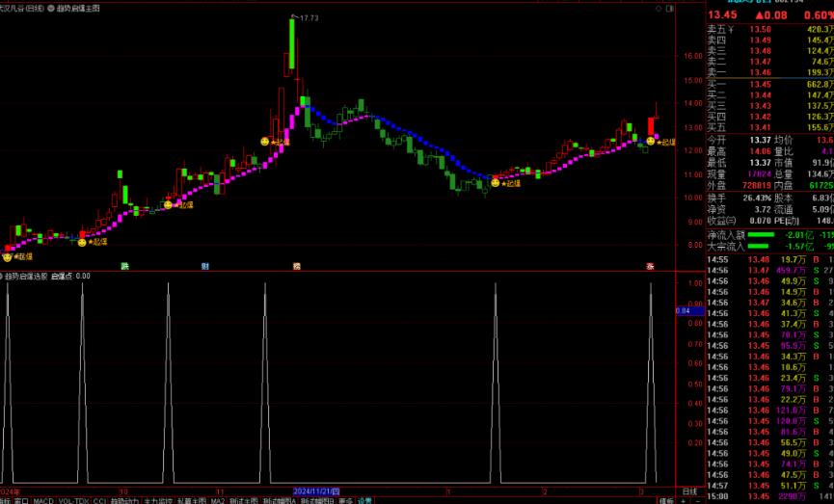The height and width of the screenshot is (504, 834).
Task: Click the 涨 event marker under the chart
Action: pos(650,266)
